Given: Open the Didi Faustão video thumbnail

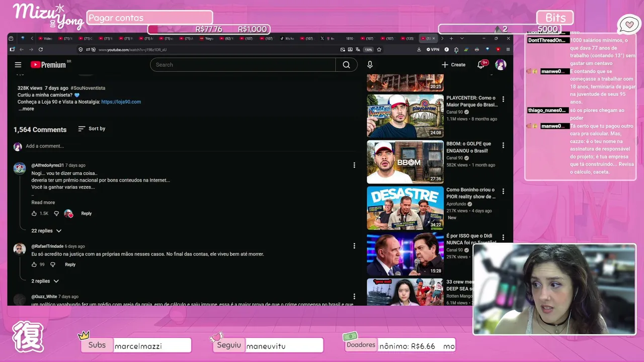Looking at the screenshot, I should pyautogui.click(x=405, y=254).
